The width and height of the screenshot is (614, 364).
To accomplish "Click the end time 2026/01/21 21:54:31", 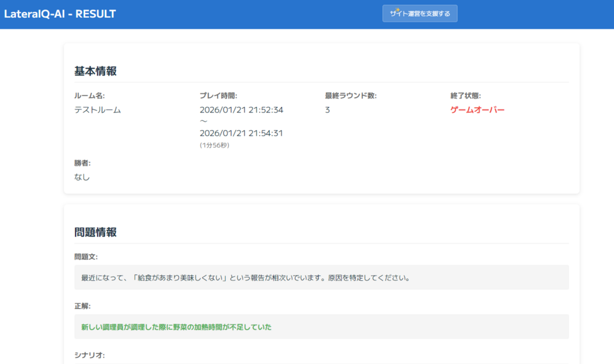I will click(241, 133).
